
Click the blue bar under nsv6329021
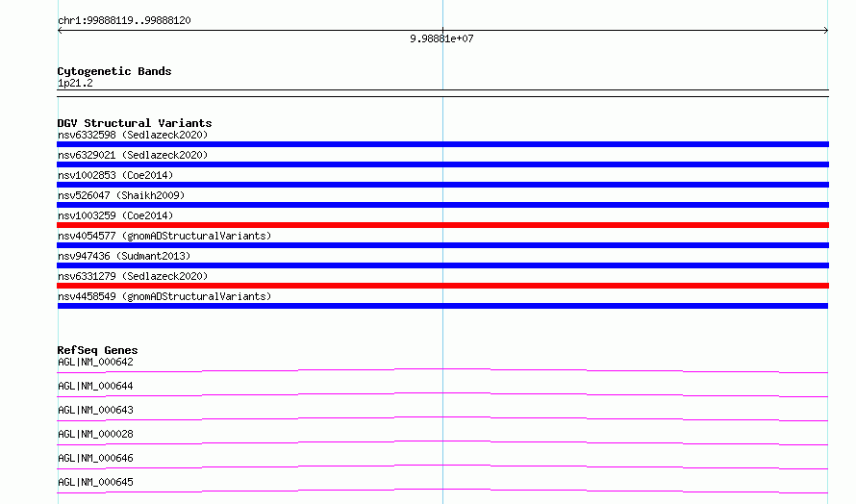click(442, 164)
